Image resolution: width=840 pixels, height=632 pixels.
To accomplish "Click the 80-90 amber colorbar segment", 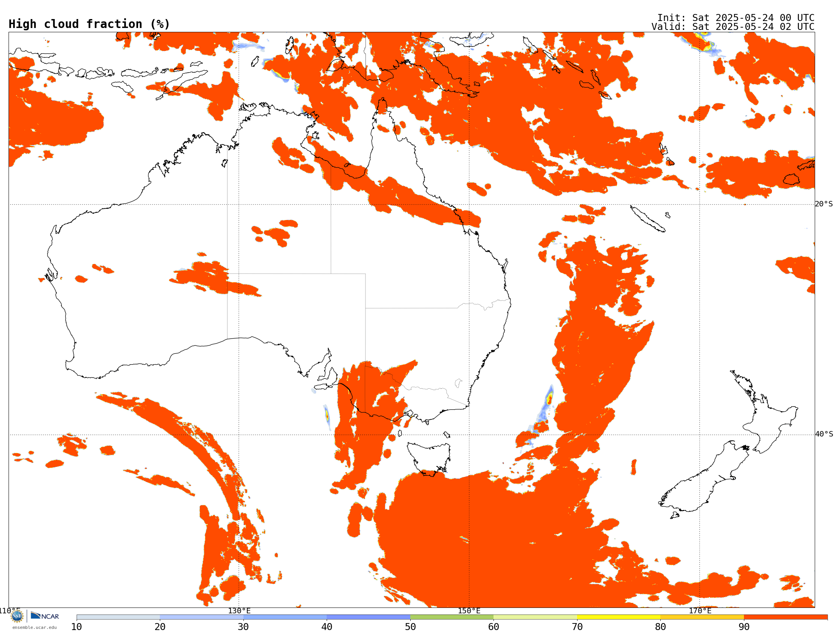I will 702,617.
